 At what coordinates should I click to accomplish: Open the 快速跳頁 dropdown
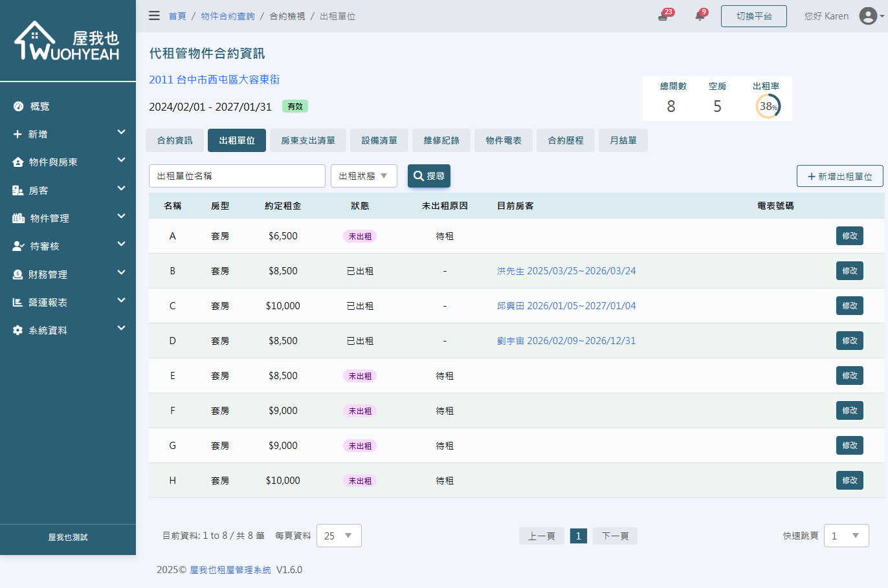click(x=846, y=536)
